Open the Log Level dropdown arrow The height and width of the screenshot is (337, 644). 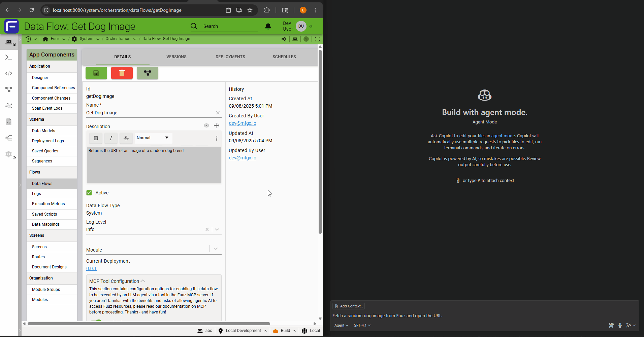coord(217,229)
